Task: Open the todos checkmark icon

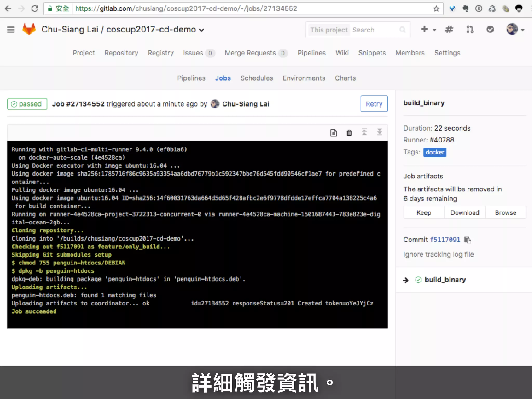Action: (490, 30)
